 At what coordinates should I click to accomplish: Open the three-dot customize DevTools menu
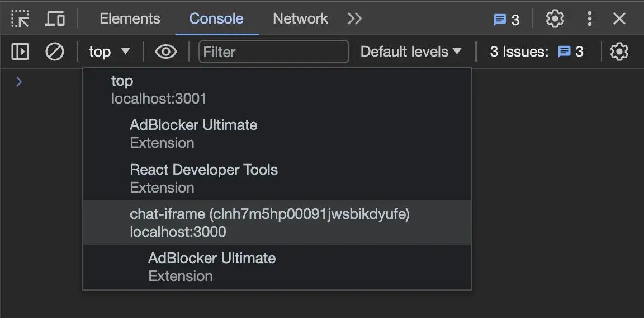tap(589, 18)
